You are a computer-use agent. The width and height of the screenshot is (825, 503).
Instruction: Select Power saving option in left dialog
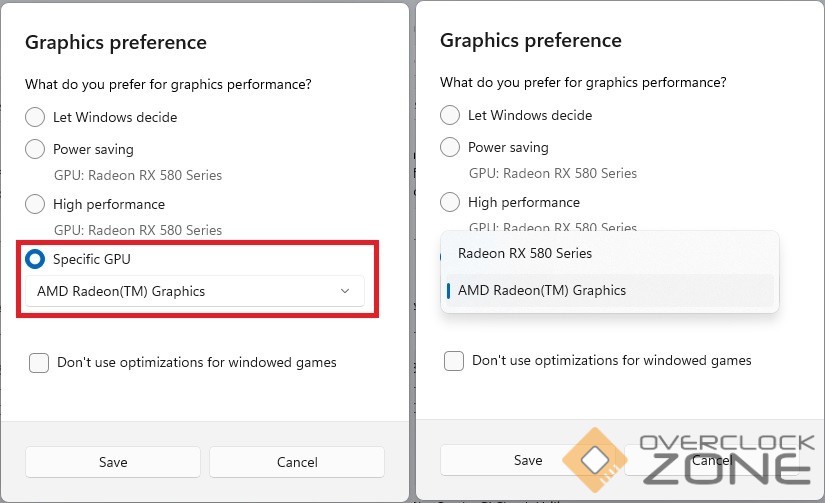tap(35, 149)
